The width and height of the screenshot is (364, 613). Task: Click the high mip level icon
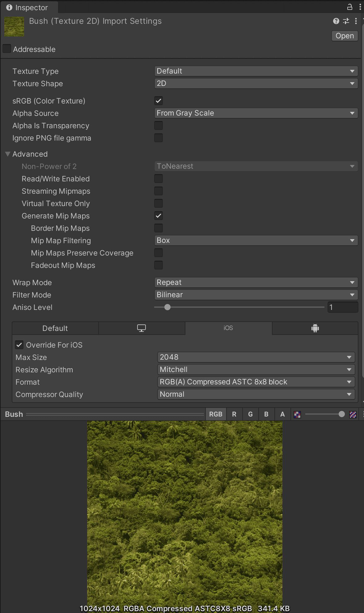point(353,415)
